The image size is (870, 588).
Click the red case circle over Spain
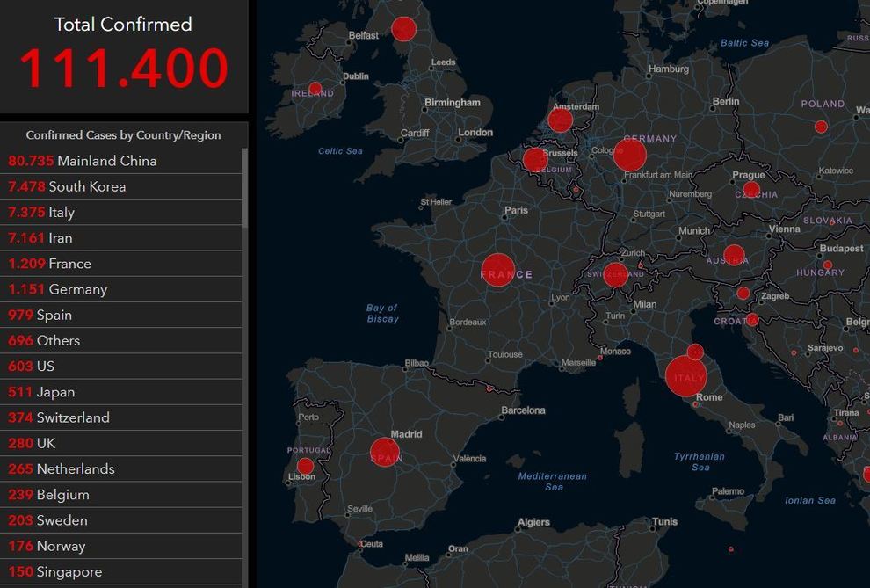(385, 453)
